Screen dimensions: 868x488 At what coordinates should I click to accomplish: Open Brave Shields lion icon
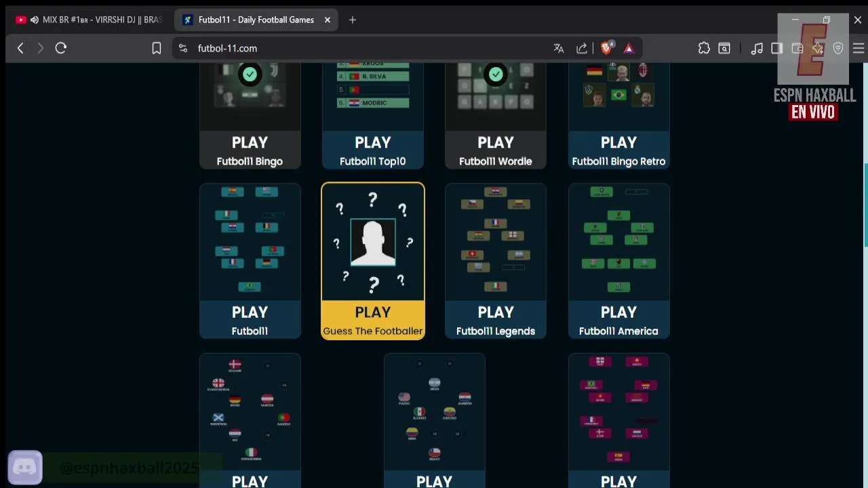click(x=607, y=47)
